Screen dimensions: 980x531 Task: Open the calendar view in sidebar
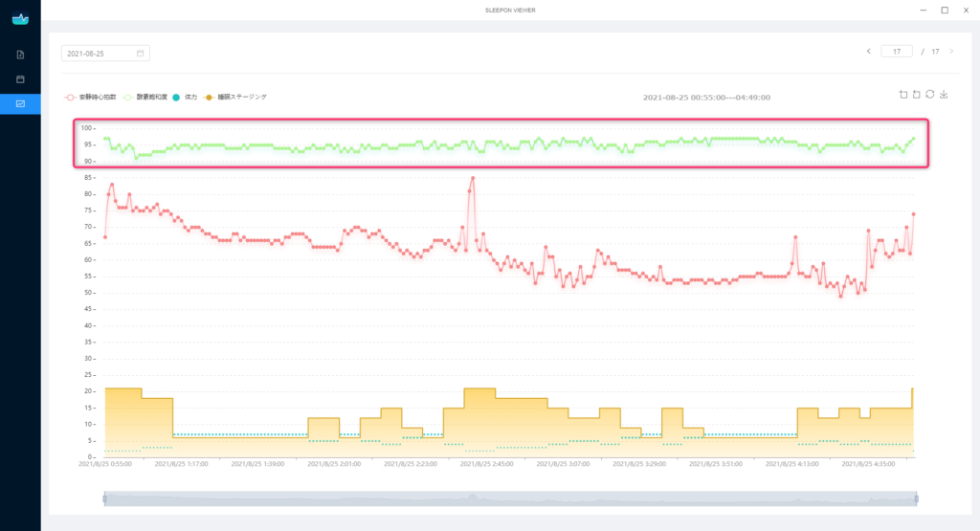coord(20,78)
